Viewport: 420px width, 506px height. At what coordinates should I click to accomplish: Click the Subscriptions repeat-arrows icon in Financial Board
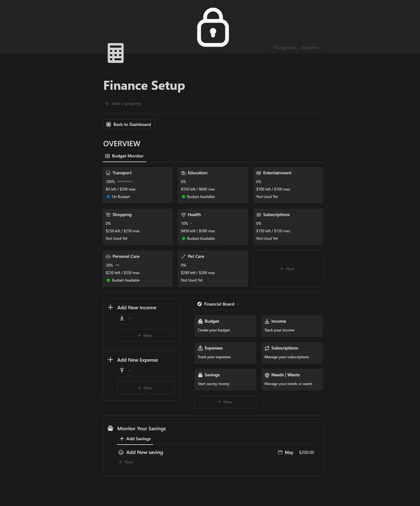pos(267,348)
